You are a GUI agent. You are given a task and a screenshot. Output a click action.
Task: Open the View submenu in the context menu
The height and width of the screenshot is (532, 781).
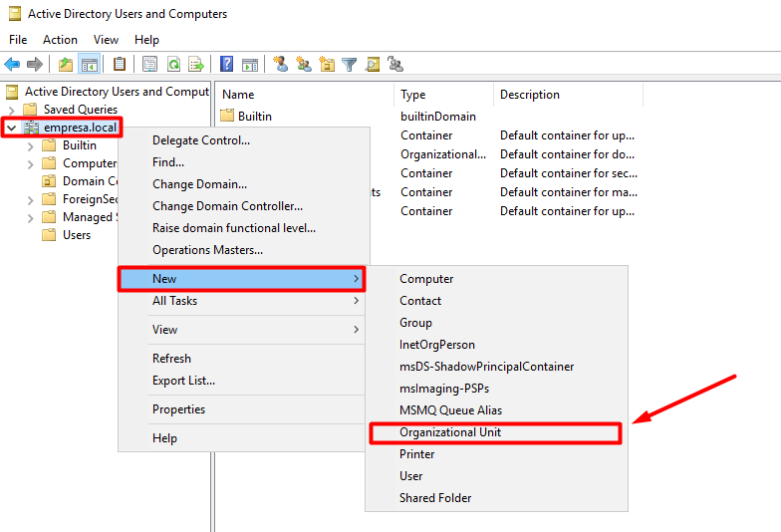point(242,330)
